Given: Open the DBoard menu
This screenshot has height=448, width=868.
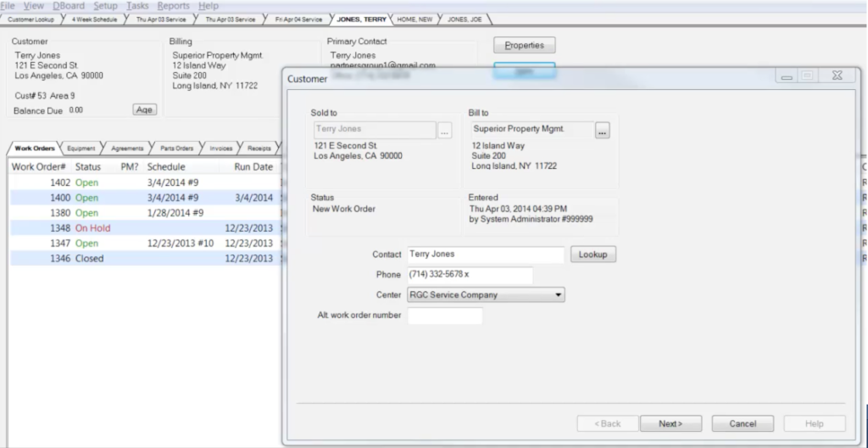Looking at the screenshot, I should (69, 6).
